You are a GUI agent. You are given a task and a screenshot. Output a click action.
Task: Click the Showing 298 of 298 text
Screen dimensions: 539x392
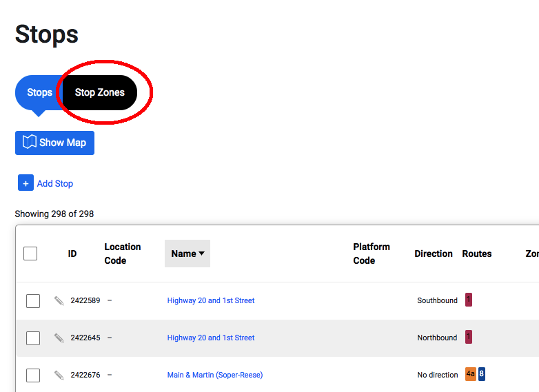click(54, 214)
